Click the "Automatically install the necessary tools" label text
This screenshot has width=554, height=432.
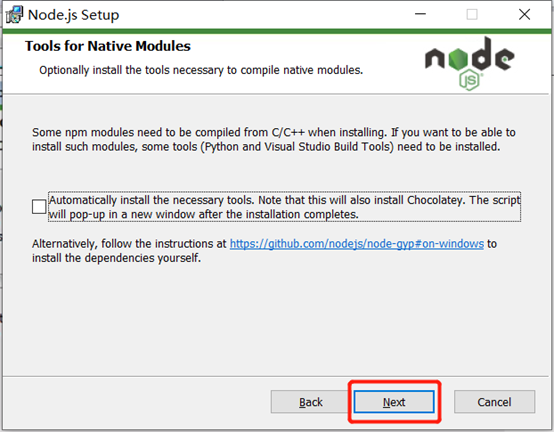click(x=284, y=207)
